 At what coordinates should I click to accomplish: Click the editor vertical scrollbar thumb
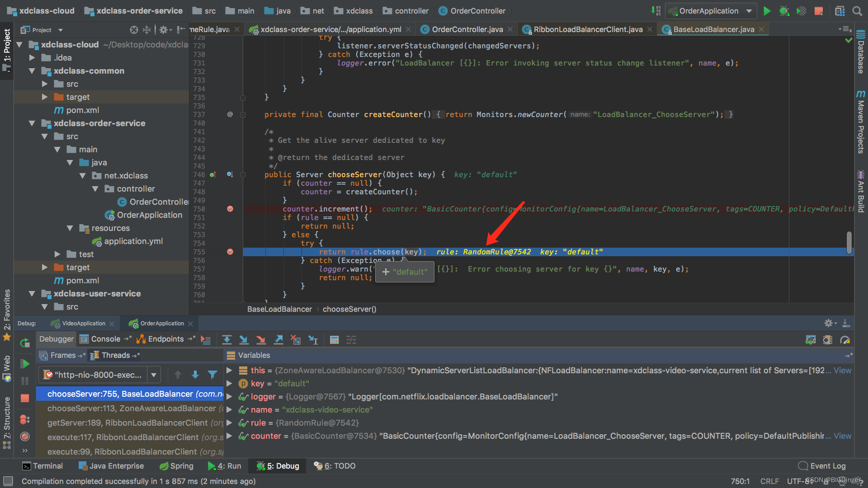(x=849, y=243)
